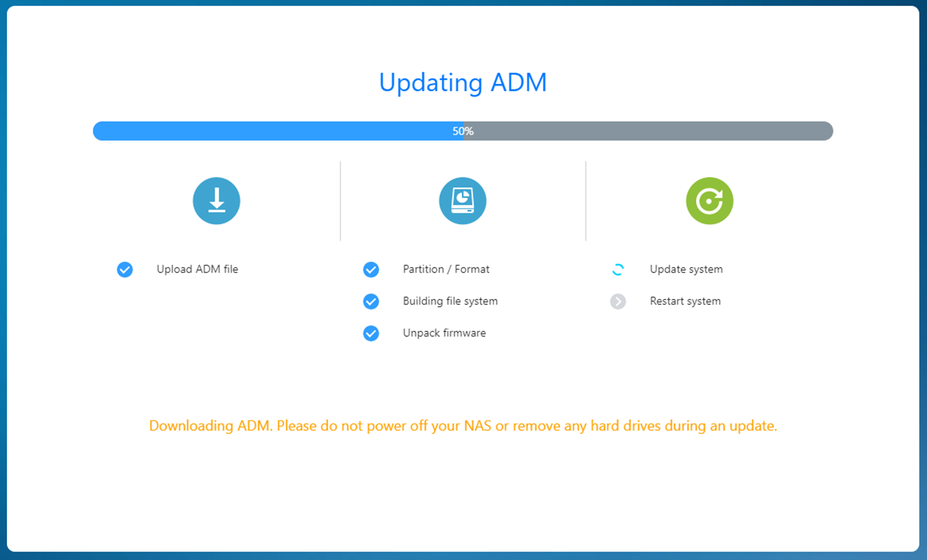Click the green refresh circle icon
Screen dimensions: 927x560
[709, 200]
